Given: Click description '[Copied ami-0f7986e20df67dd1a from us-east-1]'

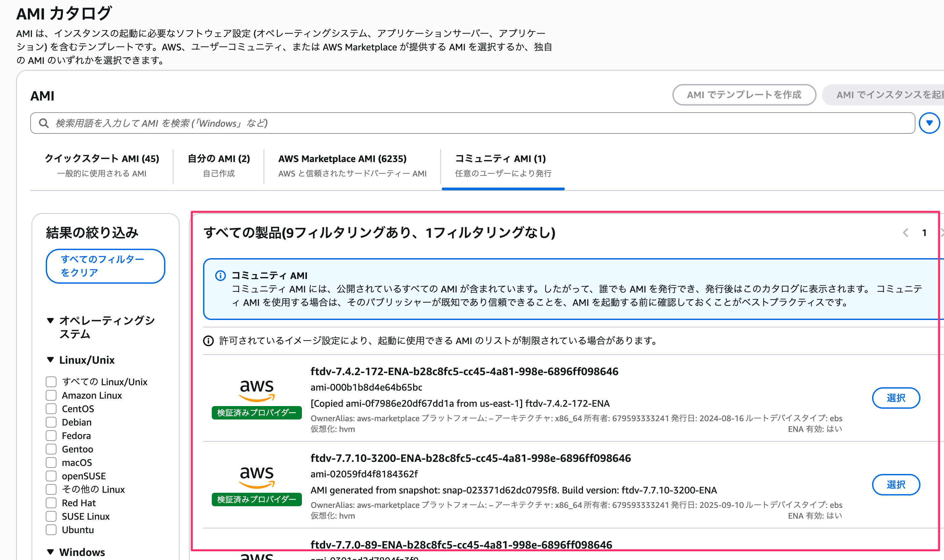Looking at the screenshot, I should tap(417, 404).
